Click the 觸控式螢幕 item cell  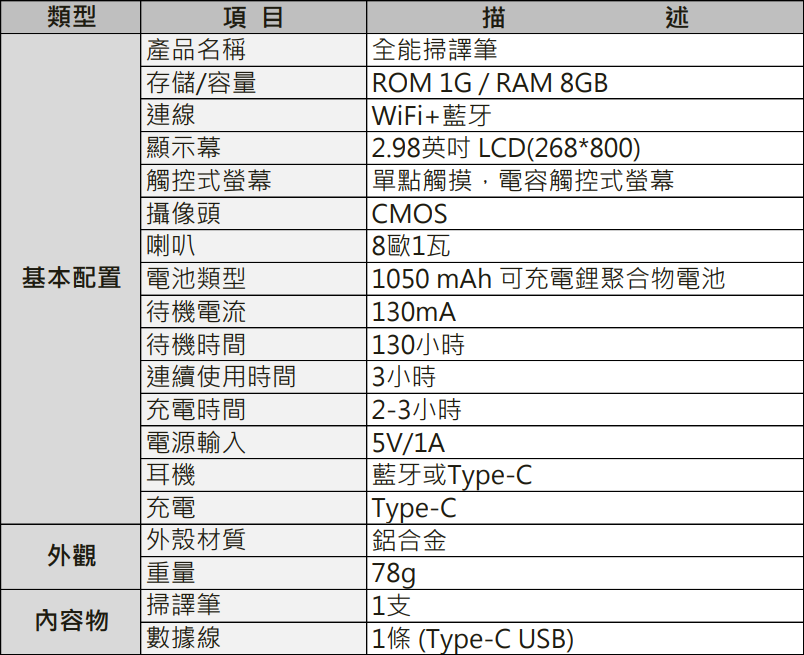253,181
